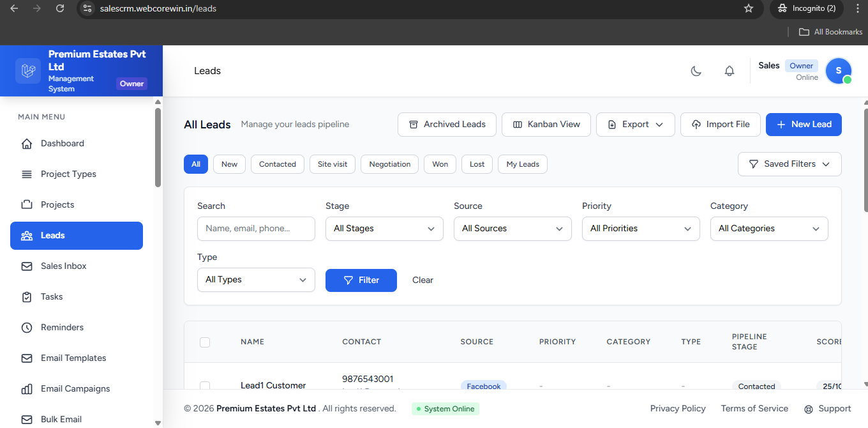Select the Contacted leads tab

[x=278, y=164]
